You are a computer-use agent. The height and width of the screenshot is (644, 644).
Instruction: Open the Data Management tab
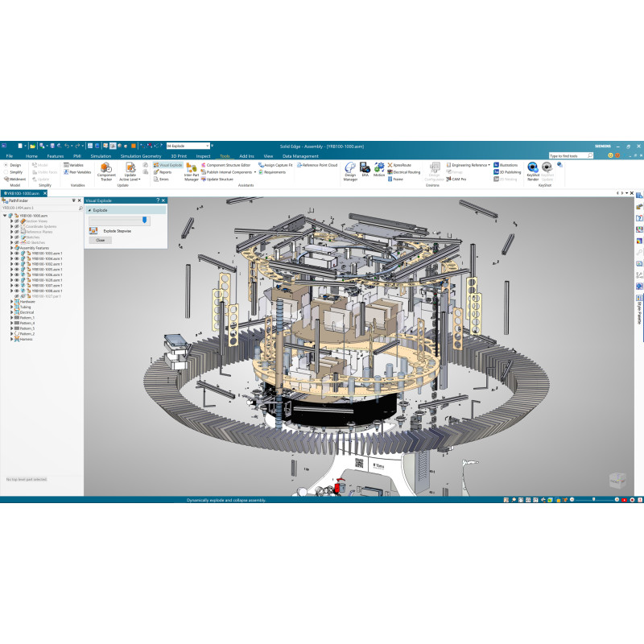(300, 155)
